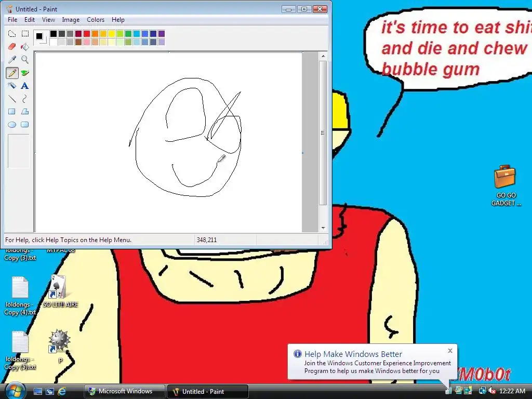Image resolution: width=532 pixels, height=399 pixels.
Task: Choose the dark maroon swatch
Action: pos(78,34)
